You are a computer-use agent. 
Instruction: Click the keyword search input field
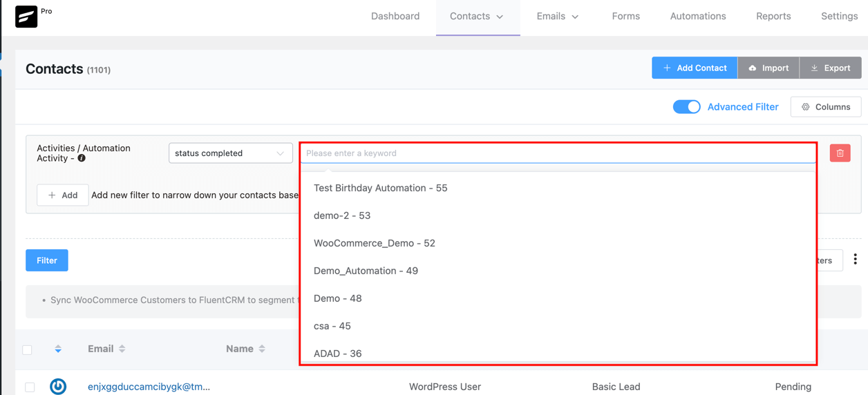tap(557, 153)
